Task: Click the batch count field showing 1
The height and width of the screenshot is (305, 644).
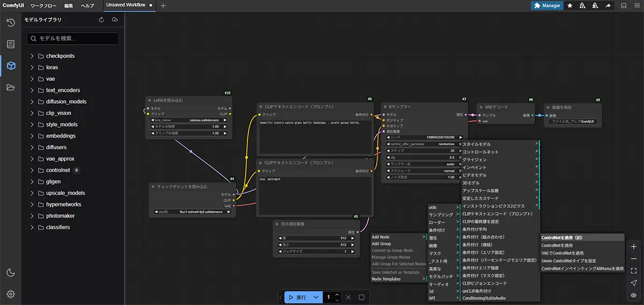Action: pyautogui.click(x=328, y=297)
